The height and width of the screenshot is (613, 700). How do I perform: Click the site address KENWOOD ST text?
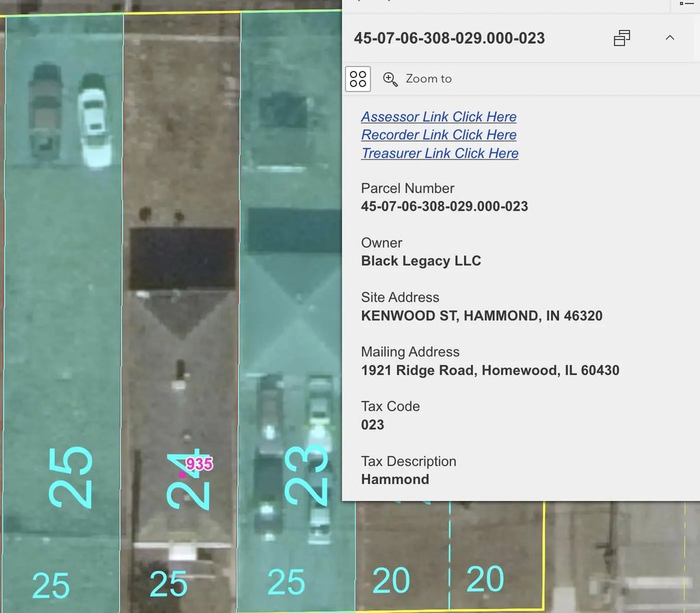pyautogui.click(x=481, y=316)
